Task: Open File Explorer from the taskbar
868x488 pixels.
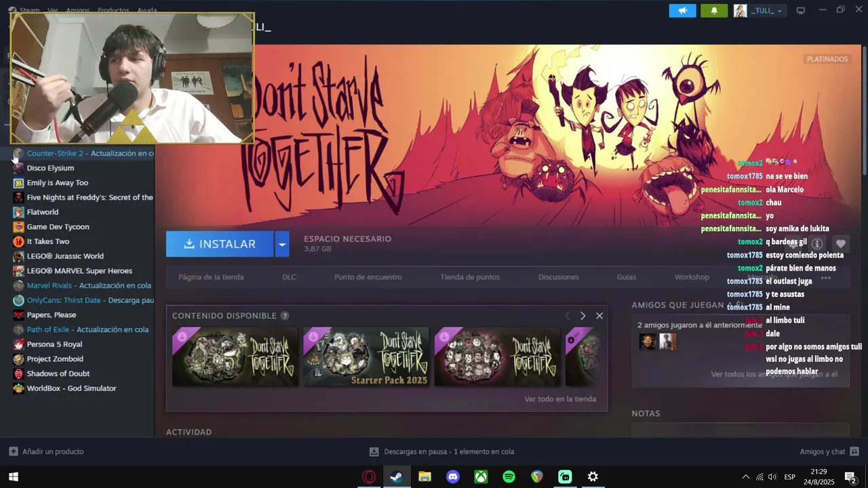Action: point(425,477)
